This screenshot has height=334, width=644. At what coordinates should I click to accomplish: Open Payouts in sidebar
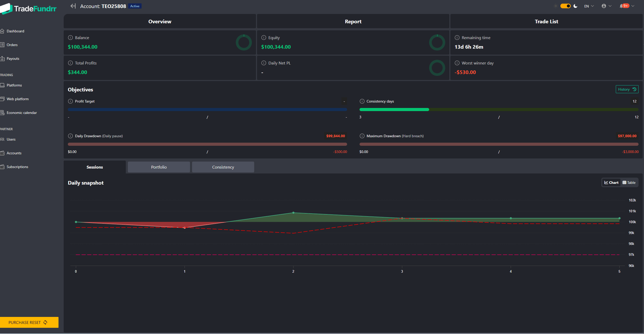tap(13, 59)
